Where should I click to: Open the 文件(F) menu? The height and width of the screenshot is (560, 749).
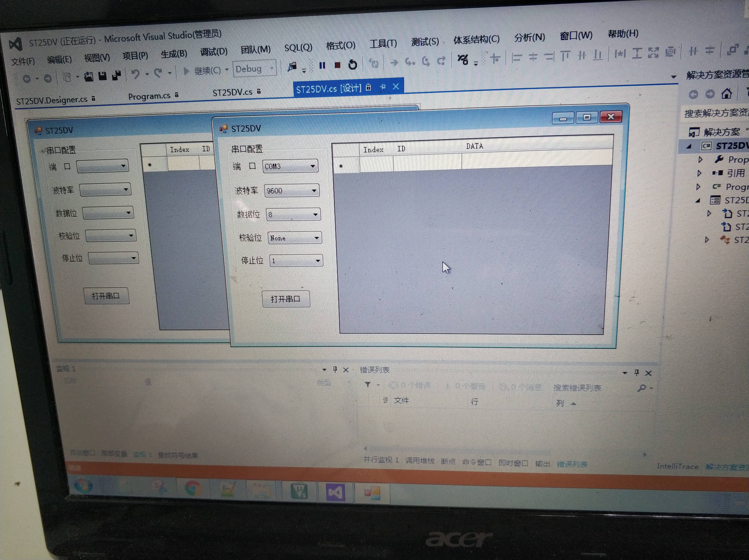(x=23, y=61)
